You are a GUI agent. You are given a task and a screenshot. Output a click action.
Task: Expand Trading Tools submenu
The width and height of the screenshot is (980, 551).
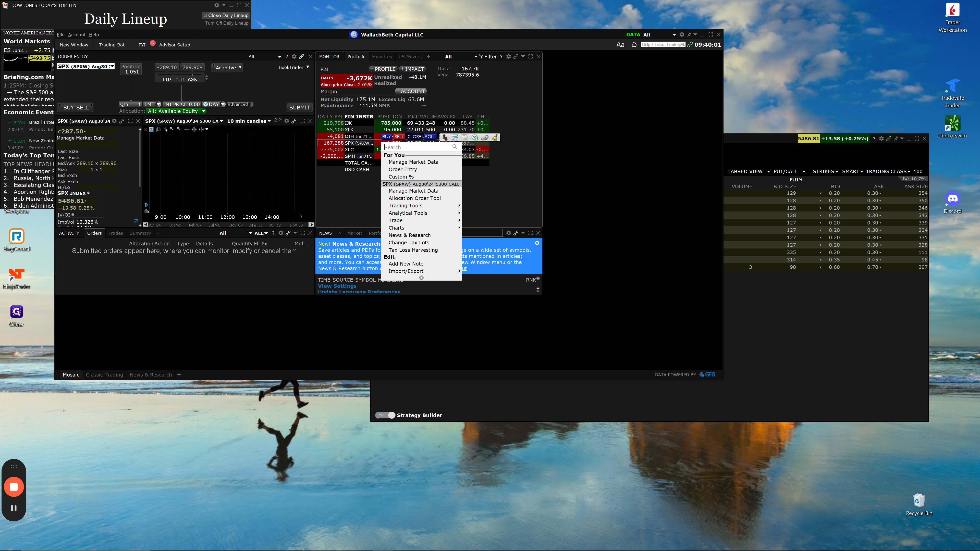[x=422, y=205]
